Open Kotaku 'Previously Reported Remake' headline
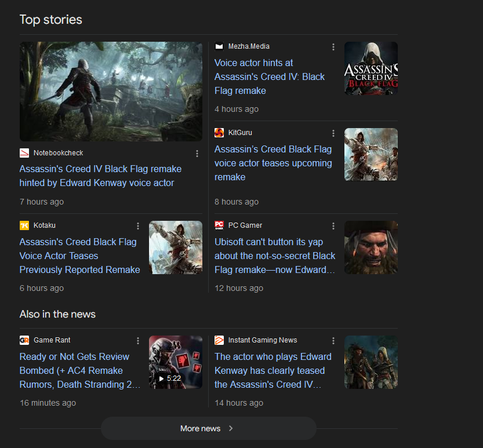483x448 pixels. tap(80, 256)
